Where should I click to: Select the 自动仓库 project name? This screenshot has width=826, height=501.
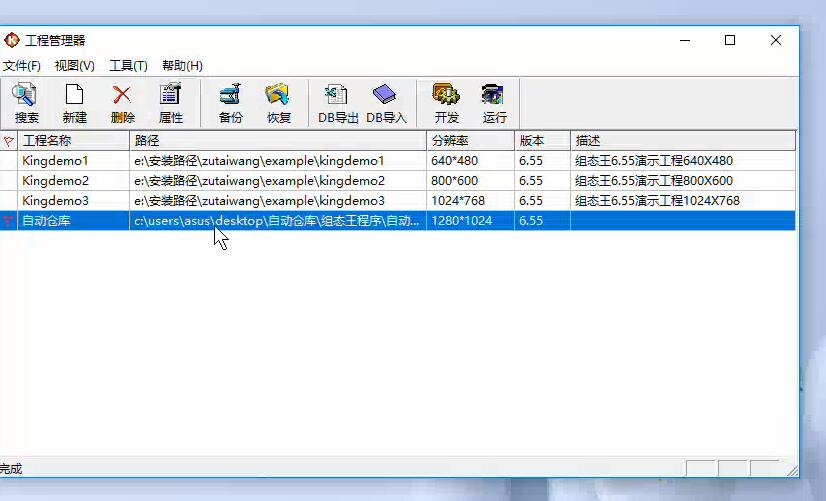coord(46,221)
